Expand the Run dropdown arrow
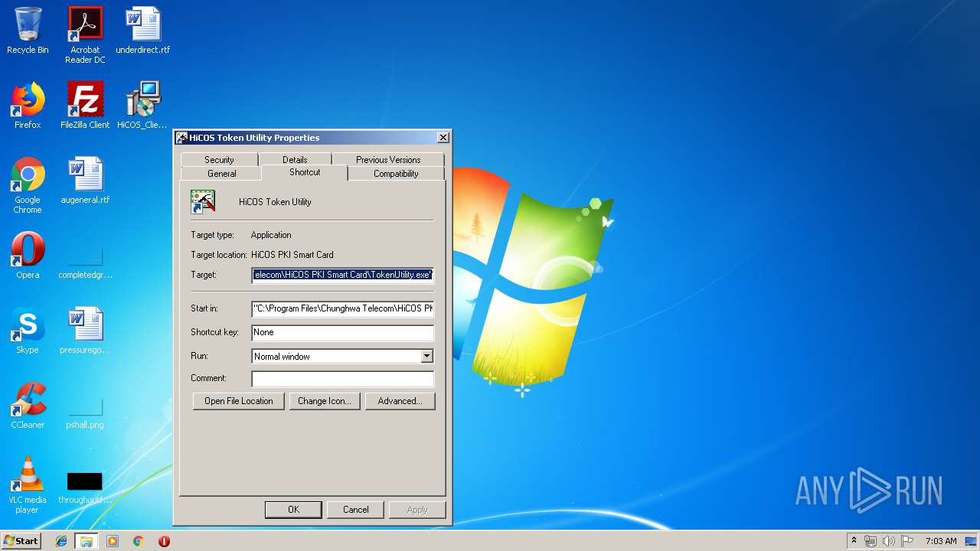 pyautogui.click(x=427, y=356)
